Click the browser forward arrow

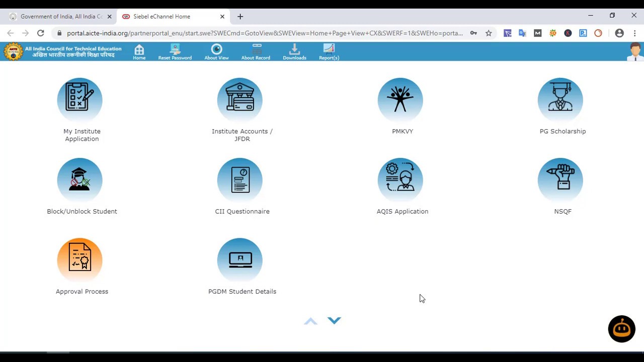26,33
